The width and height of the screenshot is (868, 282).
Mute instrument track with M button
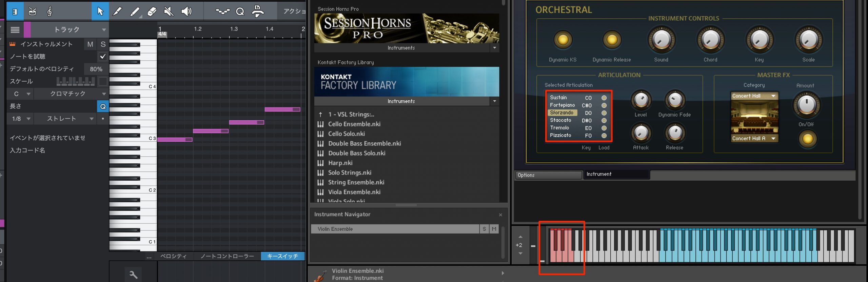(x=90, y=44)
